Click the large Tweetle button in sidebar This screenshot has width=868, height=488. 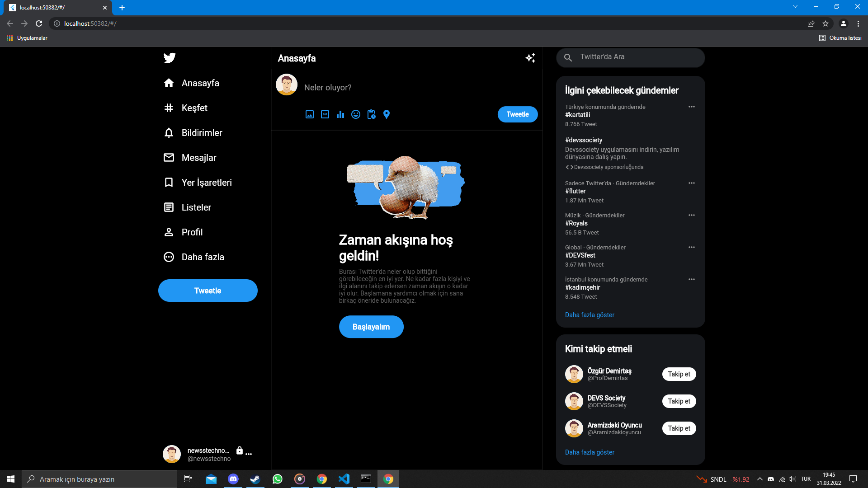[x=208, y=291]
